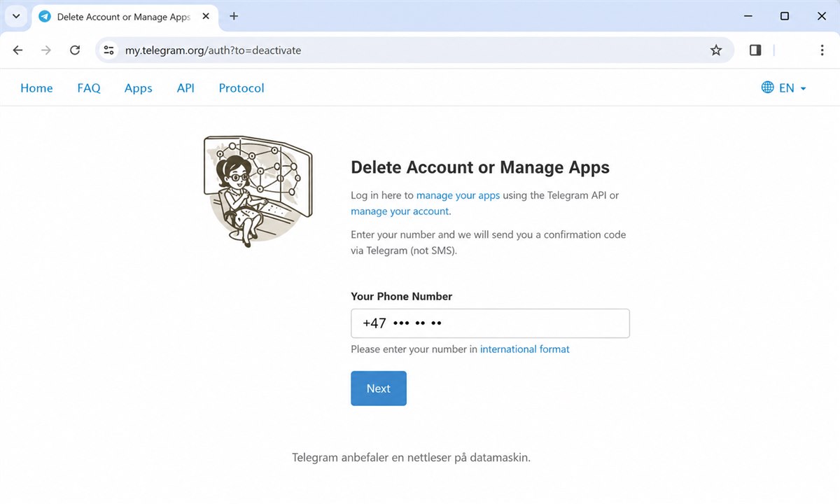Open the Apps navigation link
This screenshot has height=504, width=840.
pyautogui.click(x=139, y=88)
